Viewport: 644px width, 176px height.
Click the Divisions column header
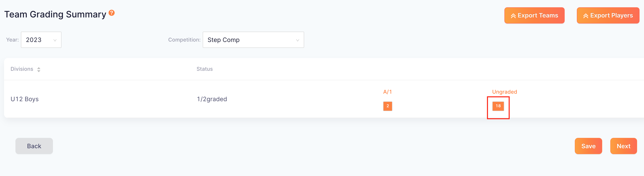click(22, 69)
